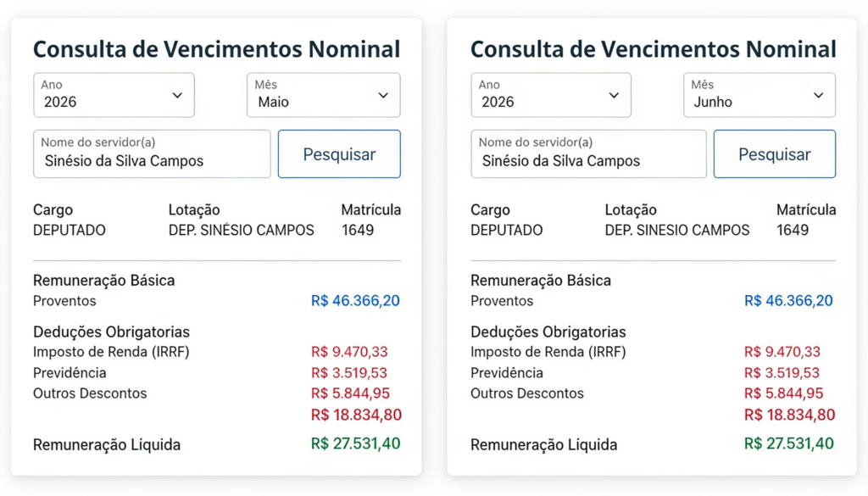Click Pesquisar in the Junho panel
Screen dimensions: 868x496
775,154
